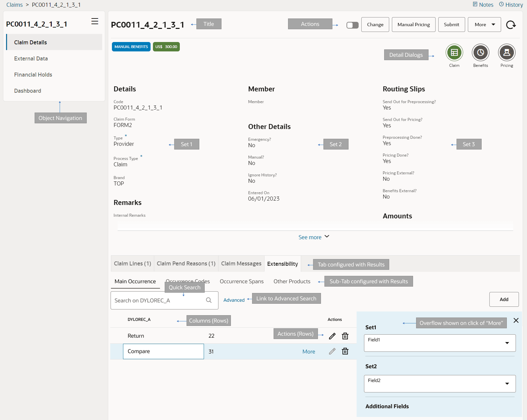The width and height of the screenshot is (527, 420).
Task: Click the value 31 in Compare row
Action: click(x=211, y=351)
